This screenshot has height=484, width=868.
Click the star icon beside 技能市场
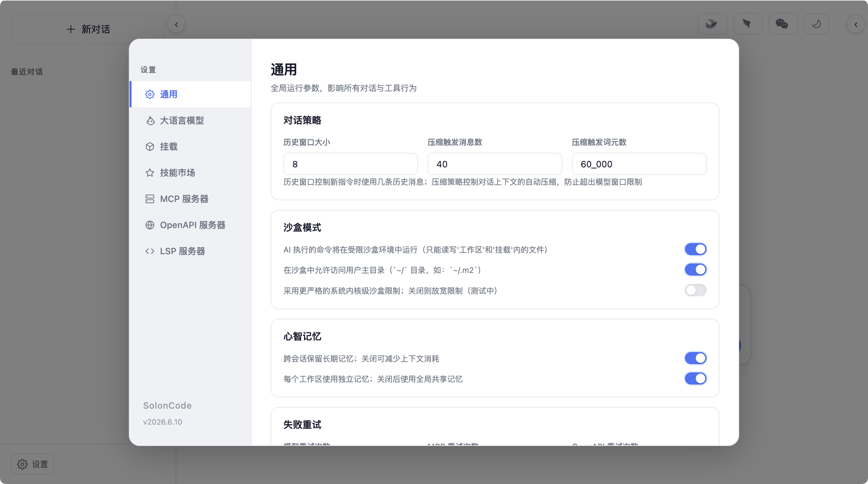click(150, 173)
